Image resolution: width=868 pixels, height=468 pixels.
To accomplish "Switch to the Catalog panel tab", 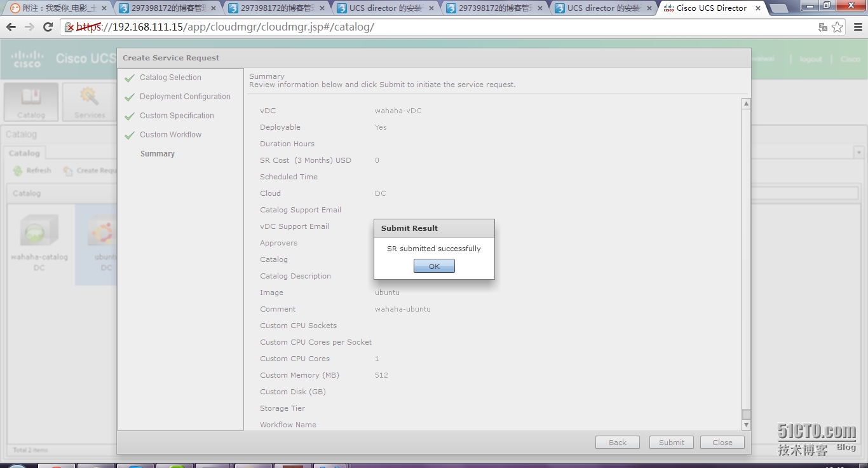I will coord(25,153).
